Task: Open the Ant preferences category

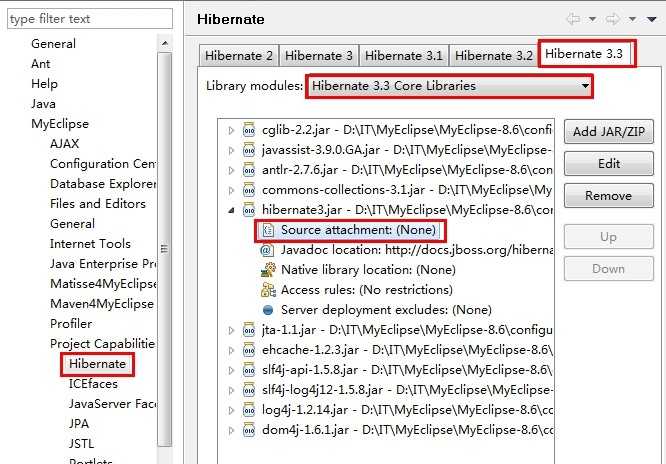Action: click(x=40, y=64)
